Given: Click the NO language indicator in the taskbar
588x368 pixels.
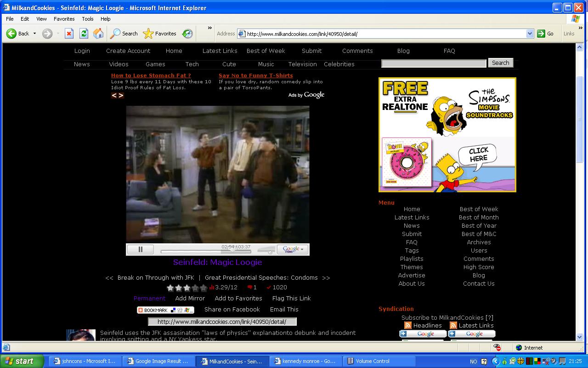Looking at the screenshot, I should (x=474, y=362).
